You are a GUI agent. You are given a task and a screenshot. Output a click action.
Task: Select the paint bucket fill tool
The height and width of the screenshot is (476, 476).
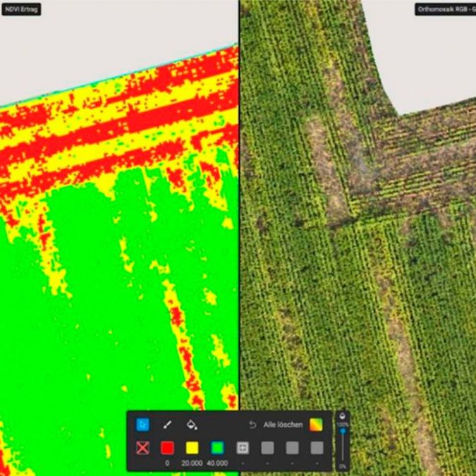191,425
